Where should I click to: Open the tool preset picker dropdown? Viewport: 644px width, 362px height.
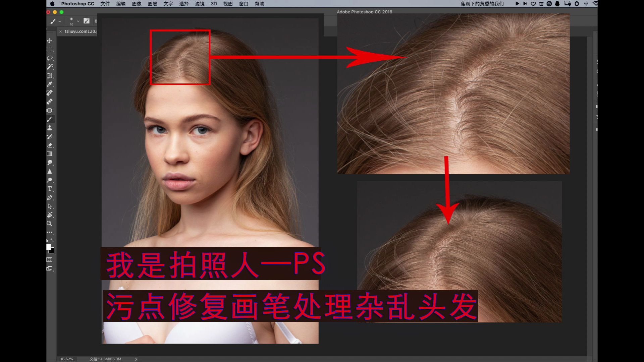pyautogui.click(x=60, y=21)
